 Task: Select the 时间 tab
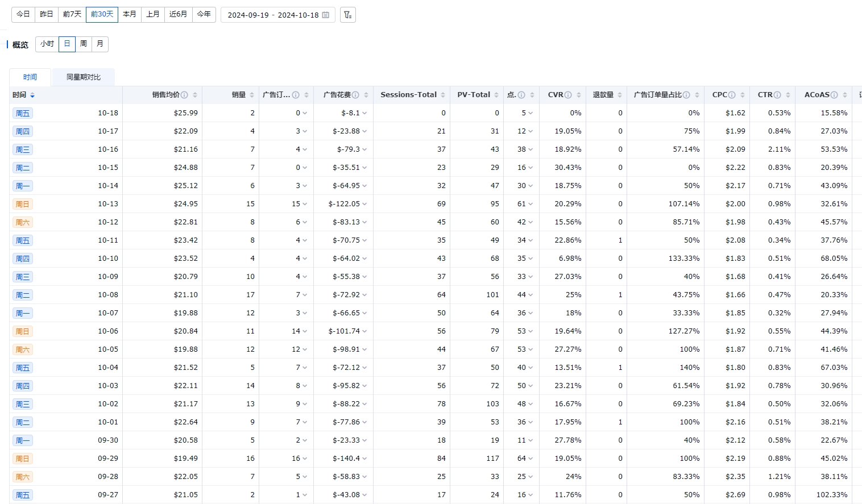click(30, 77)
